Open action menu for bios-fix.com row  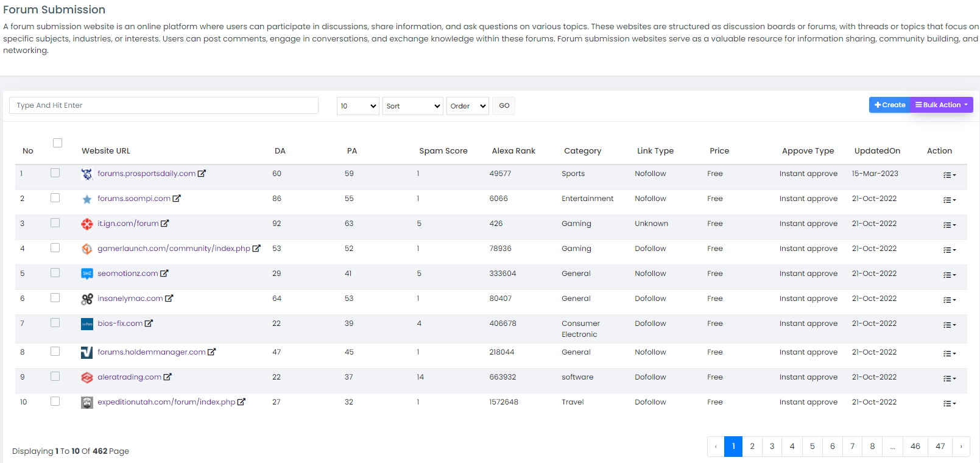point(950,325)
